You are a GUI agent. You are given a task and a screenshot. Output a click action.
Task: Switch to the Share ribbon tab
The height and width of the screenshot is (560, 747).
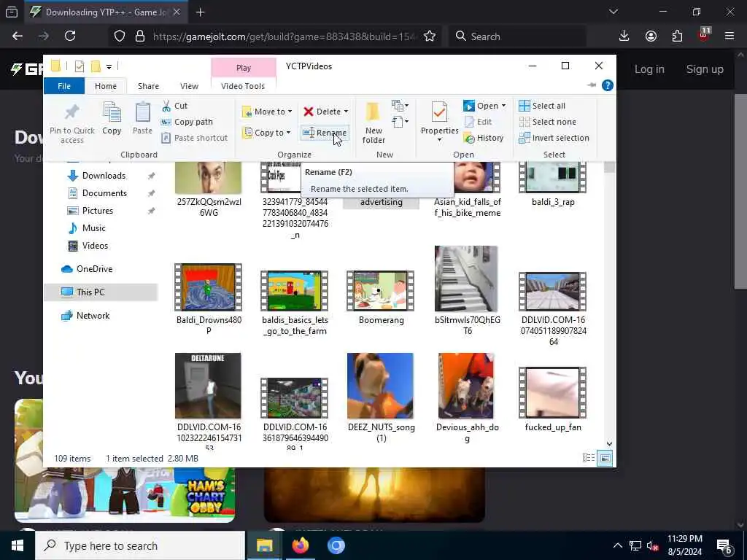pos(148,86)
